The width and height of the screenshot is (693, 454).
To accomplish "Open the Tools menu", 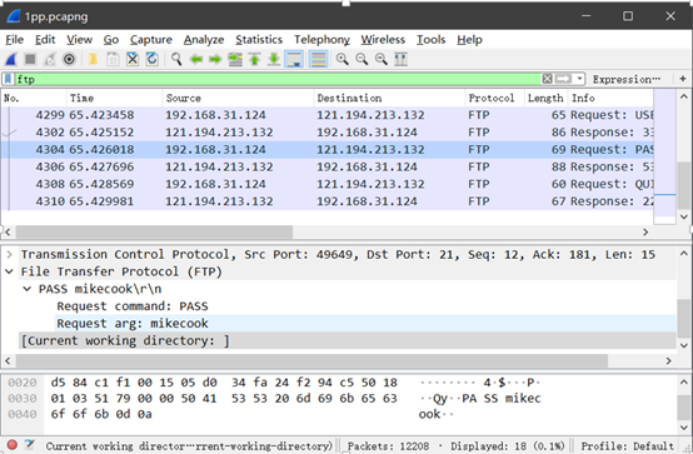I will (431, 39).
